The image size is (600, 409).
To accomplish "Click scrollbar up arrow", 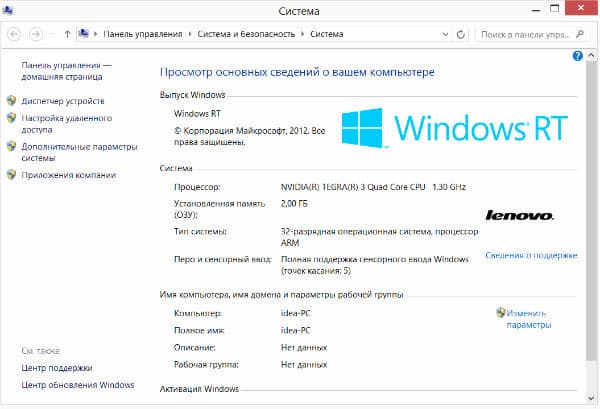I will 591,55.
